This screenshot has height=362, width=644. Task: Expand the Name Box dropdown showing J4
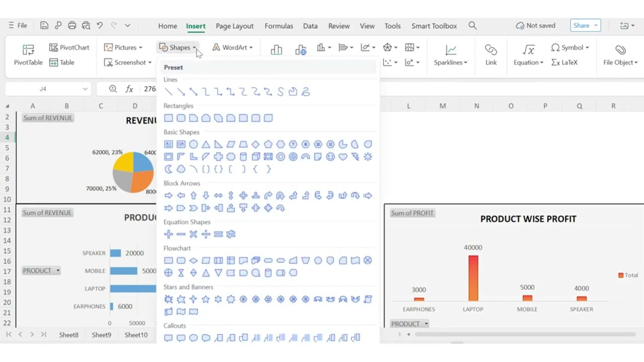pos(85,89)
